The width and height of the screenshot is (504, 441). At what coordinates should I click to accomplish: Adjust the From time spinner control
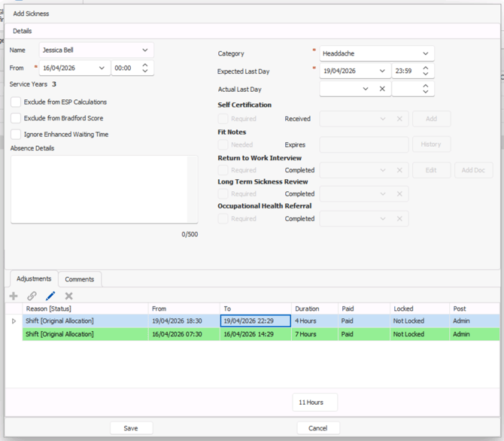pyautogui.click(x=145, y=68)
